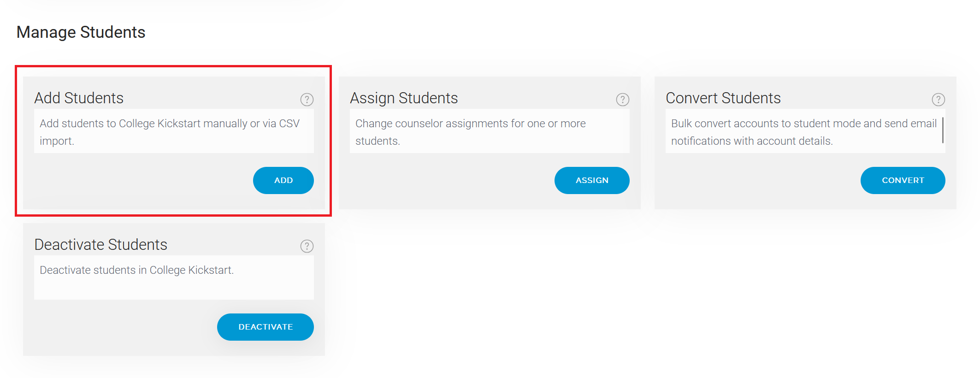The height and width of the screenshot is (378, 980).
Task: Click the ASSIGN button
Action: click(592, 180)
